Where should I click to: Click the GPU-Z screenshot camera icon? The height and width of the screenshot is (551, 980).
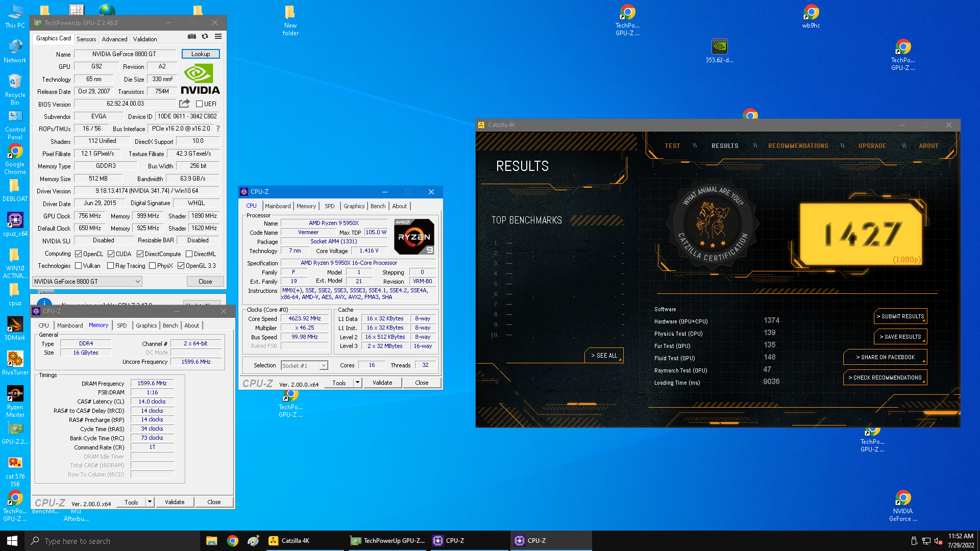pos(192,36)
